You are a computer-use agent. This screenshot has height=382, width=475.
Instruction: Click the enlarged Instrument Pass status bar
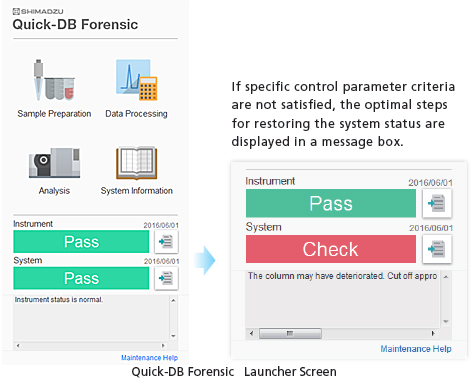pos(331,203)
